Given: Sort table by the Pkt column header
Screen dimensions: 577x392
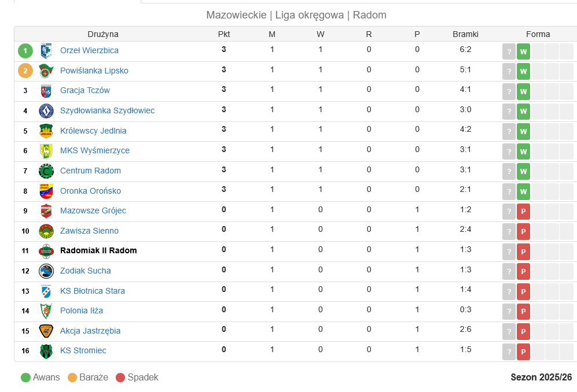Looking at the screenshot, I should [x=224, y=34].
